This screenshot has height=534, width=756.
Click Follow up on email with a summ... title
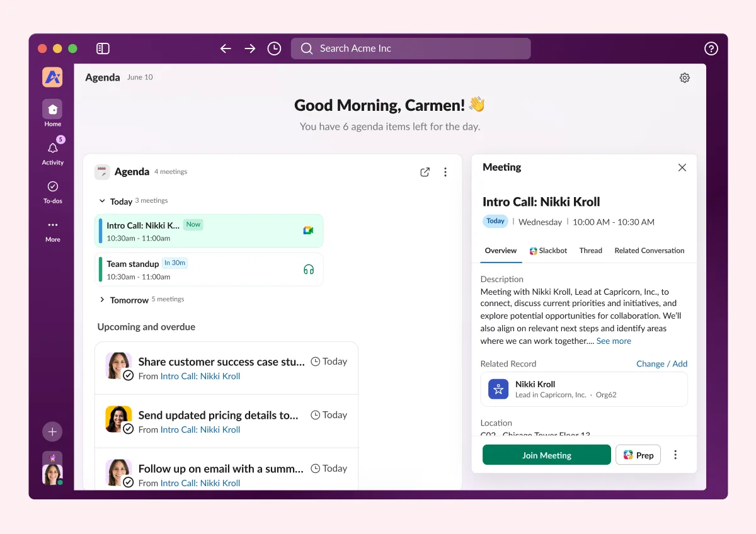click(x=220, y=469)
